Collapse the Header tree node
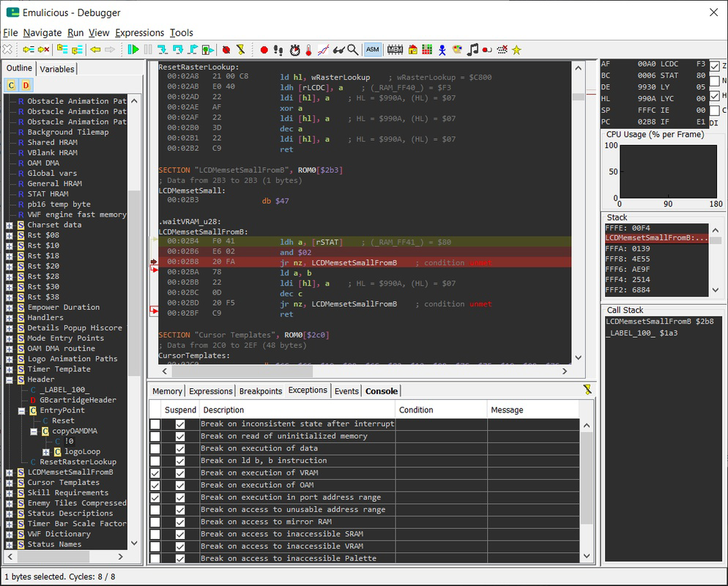This screenshot has height=586, width=728. [x=10, y=380]
